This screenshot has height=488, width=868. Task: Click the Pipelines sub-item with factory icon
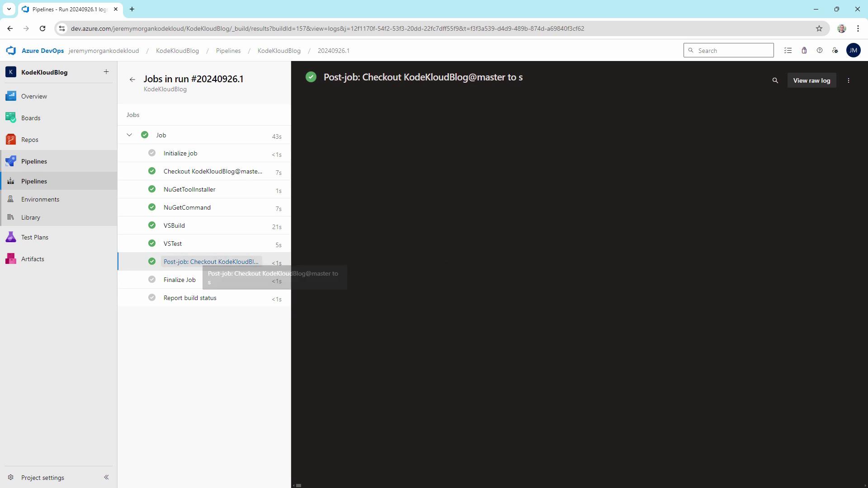click(59, 181)
